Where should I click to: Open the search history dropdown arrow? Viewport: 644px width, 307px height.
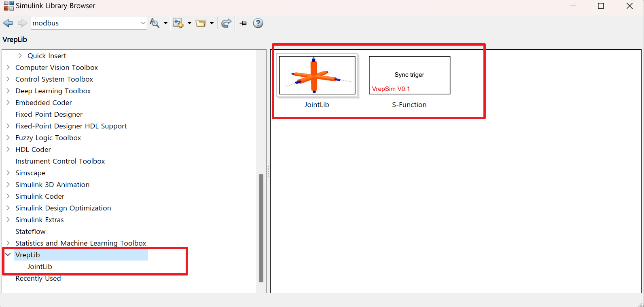(143, 23)
